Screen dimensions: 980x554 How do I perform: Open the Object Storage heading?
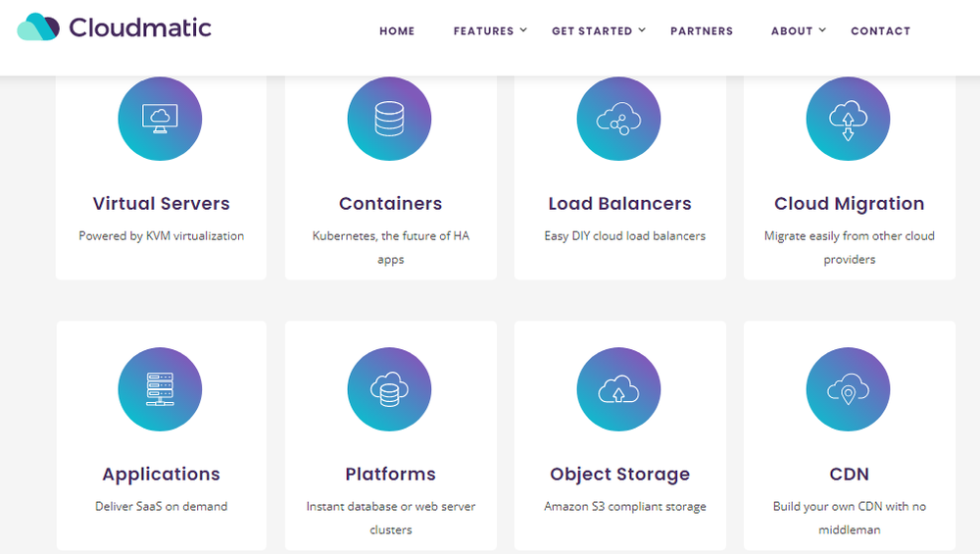(620, 475)
